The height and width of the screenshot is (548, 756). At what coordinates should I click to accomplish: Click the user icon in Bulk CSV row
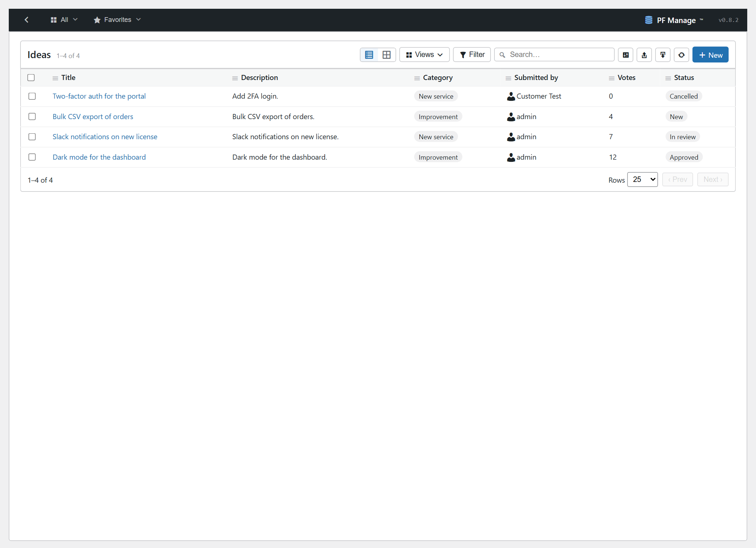[511, 117]
